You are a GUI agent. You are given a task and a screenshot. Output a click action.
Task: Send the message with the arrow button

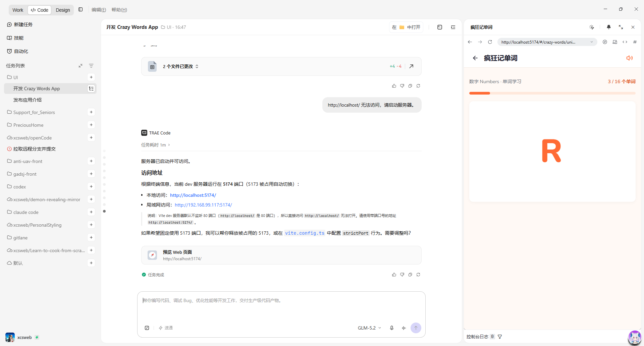[416, 328]
